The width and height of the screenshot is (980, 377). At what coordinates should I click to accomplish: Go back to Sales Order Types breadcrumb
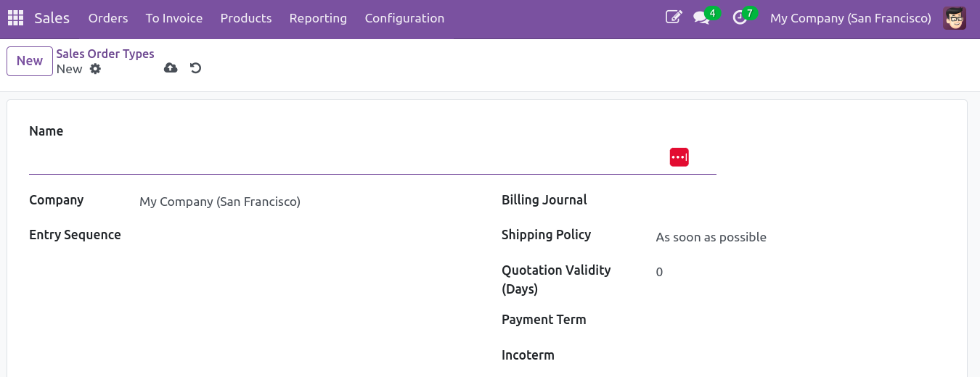click(105, 54)
